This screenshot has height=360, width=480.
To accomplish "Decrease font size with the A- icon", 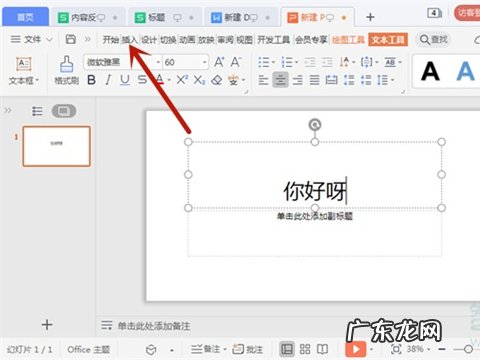I will click(x=236, y=62).
